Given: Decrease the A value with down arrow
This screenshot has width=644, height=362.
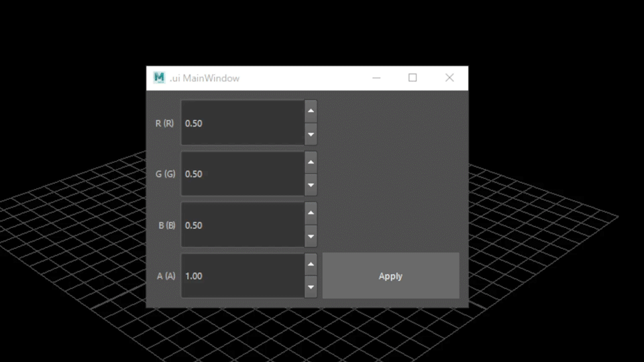Looking at the screenshot, I should (311, 287).
